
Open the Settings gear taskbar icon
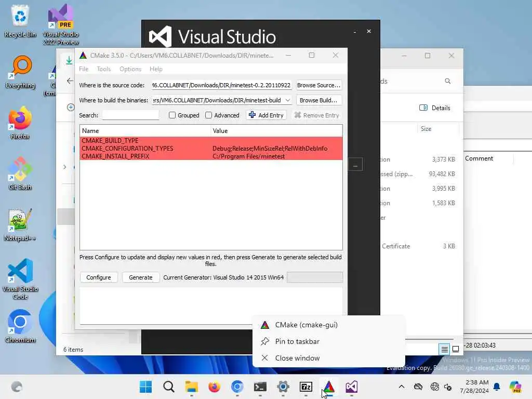click(x=283, y=387)
